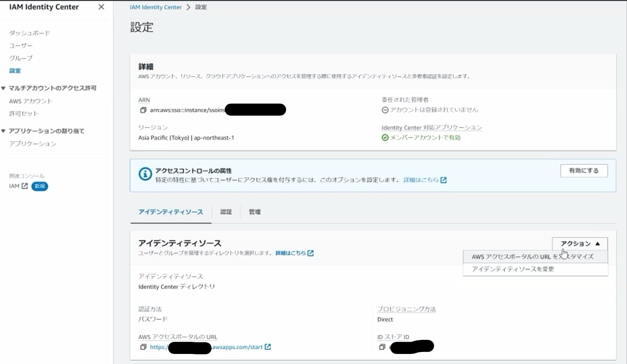Click the 有効にする button

tap(584, 171)
